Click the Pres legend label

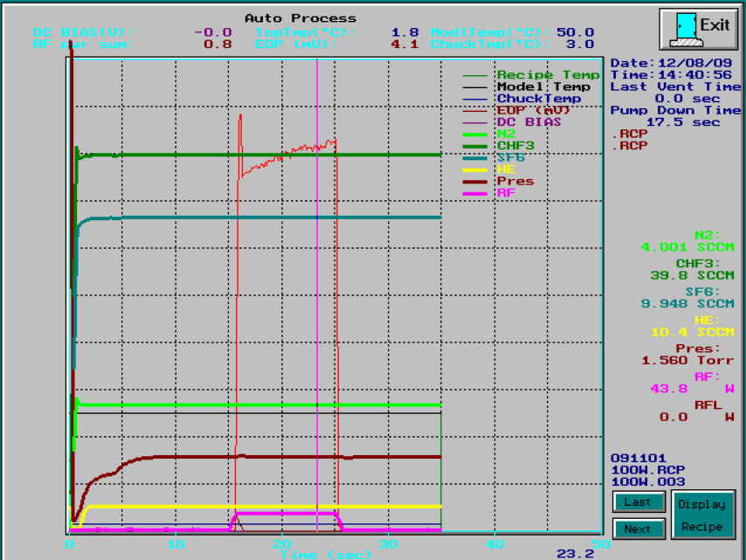click(515, 181)
